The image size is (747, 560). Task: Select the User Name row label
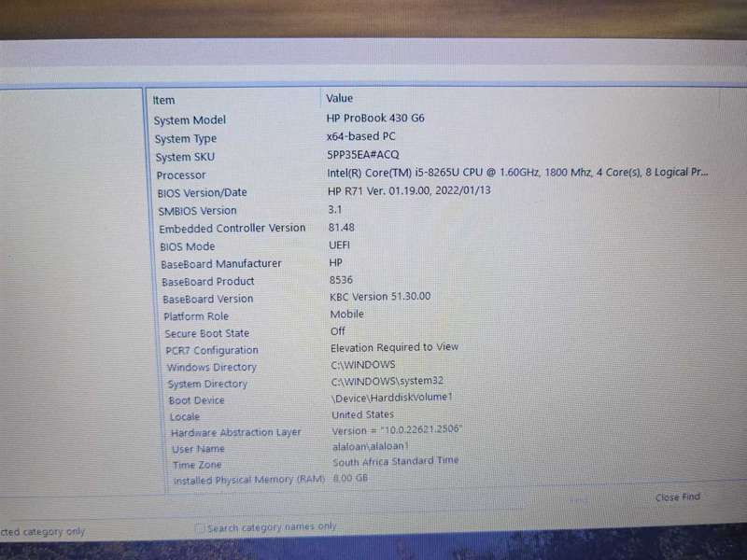tap(198, 449)
